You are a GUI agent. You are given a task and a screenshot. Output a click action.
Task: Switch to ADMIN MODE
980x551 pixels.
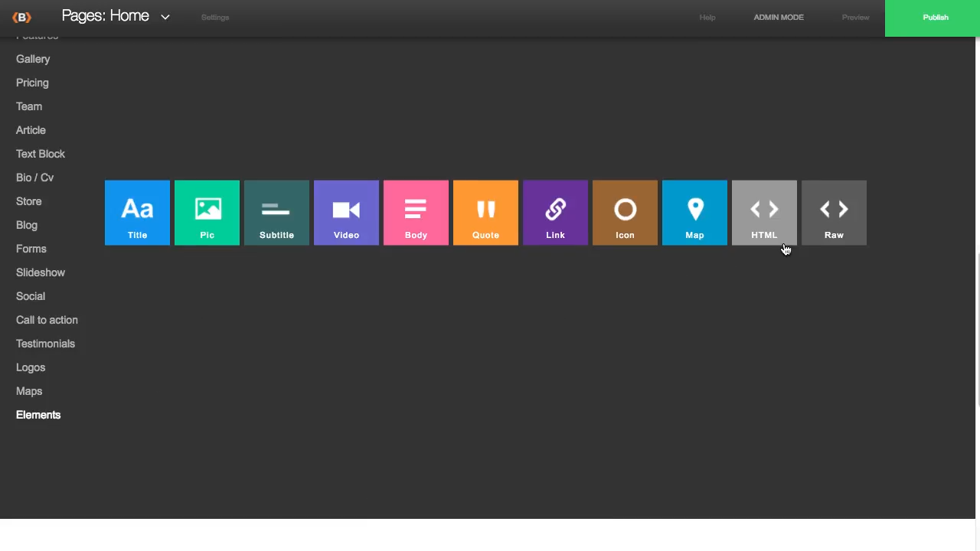[778, 17]
